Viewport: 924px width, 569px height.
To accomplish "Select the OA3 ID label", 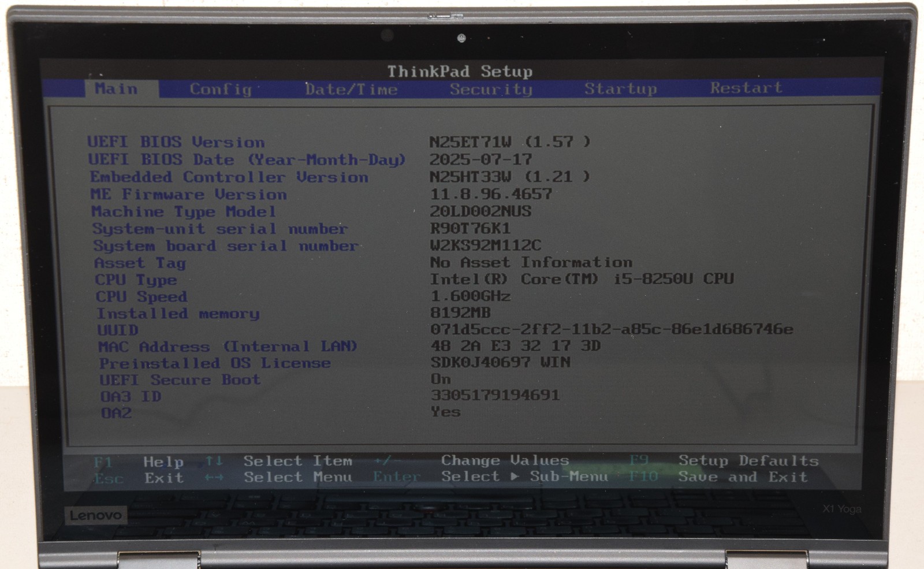I will pos(131,397).
